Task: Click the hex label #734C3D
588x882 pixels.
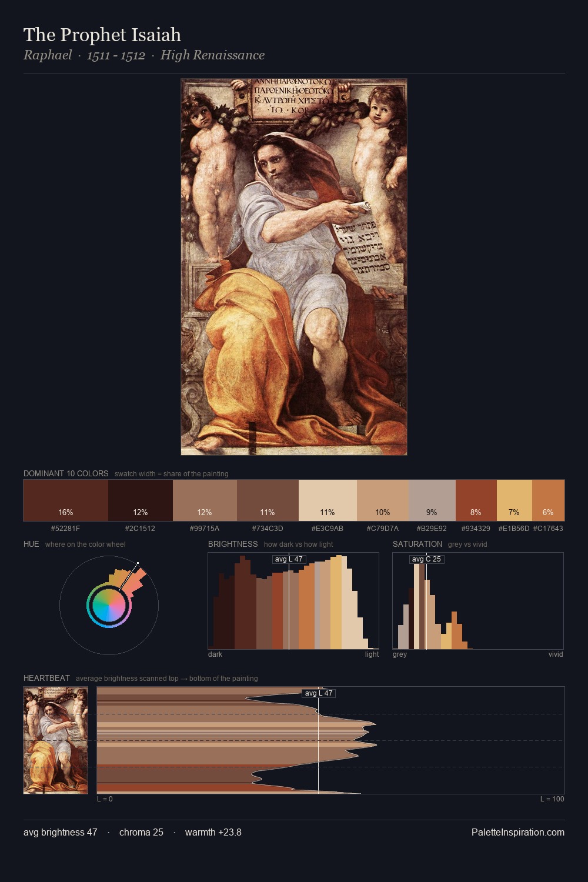Action: point(268,529)
